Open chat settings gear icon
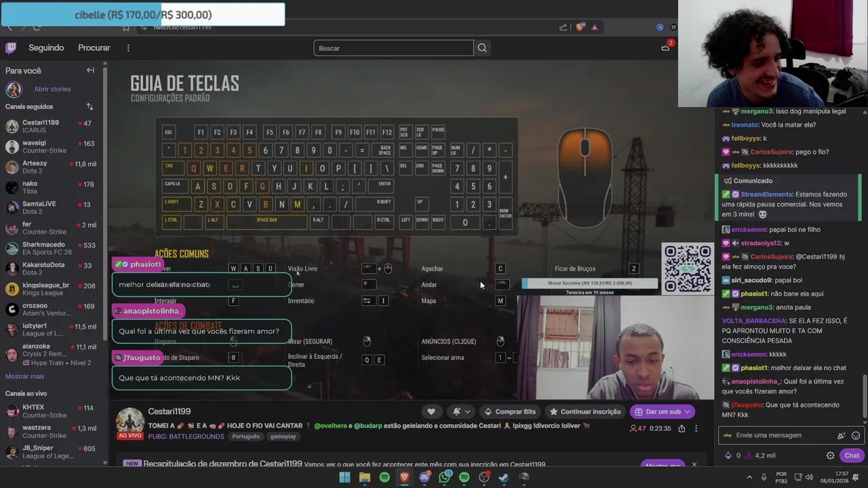Viewport: 868px width, 488px height. coord(830,455)
